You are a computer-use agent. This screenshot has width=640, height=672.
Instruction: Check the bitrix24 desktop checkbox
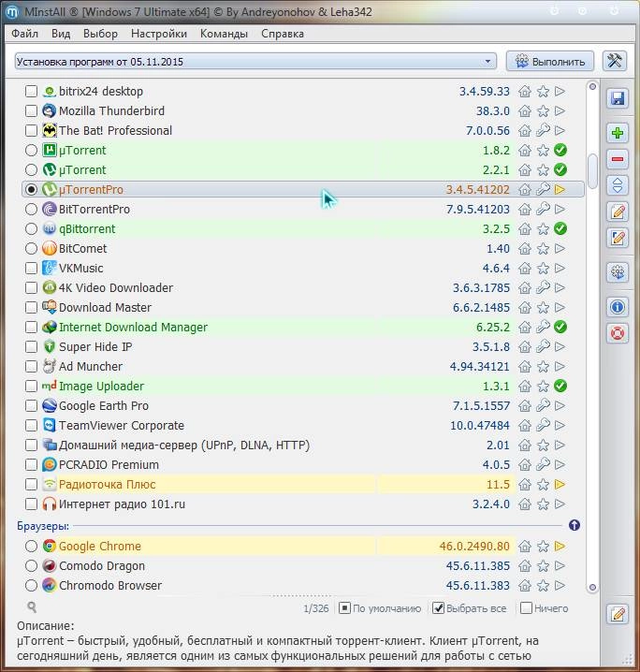31,92
